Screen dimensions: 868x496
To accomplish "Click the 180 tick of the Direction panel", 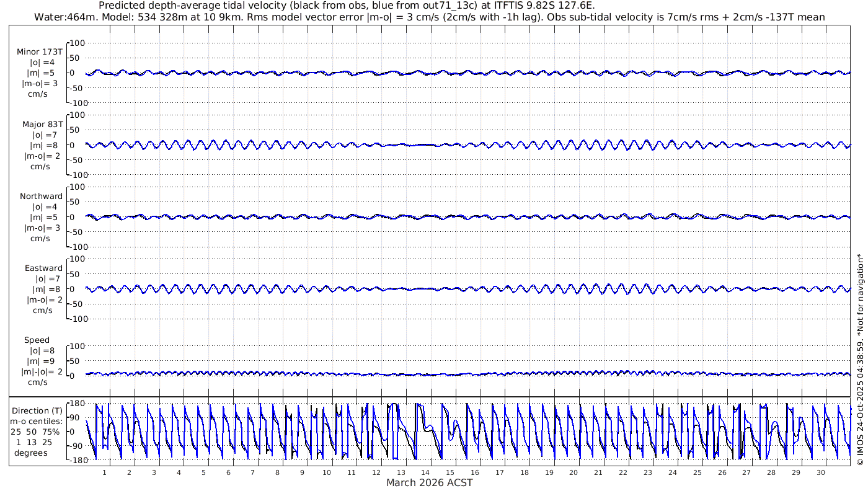I will click(76, 404).
